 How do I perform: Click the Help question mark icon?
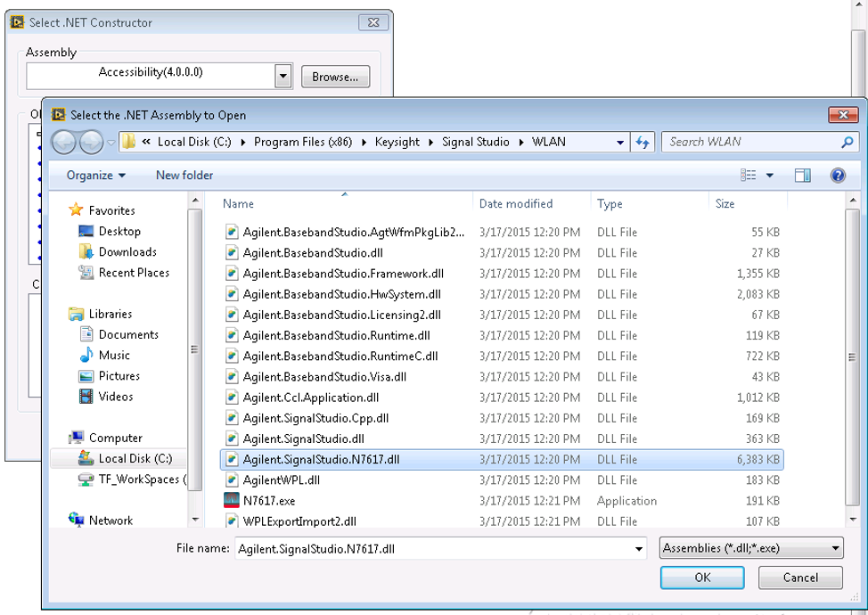(838, 176)
